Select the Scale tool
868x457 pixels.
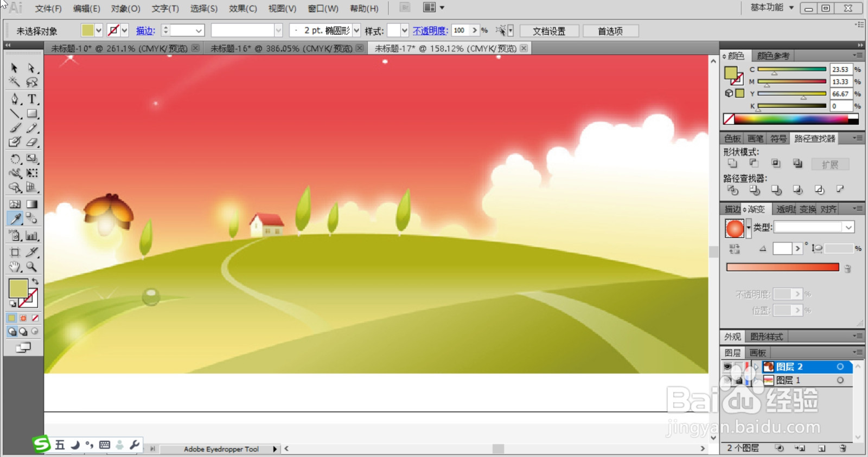(32, 159)
